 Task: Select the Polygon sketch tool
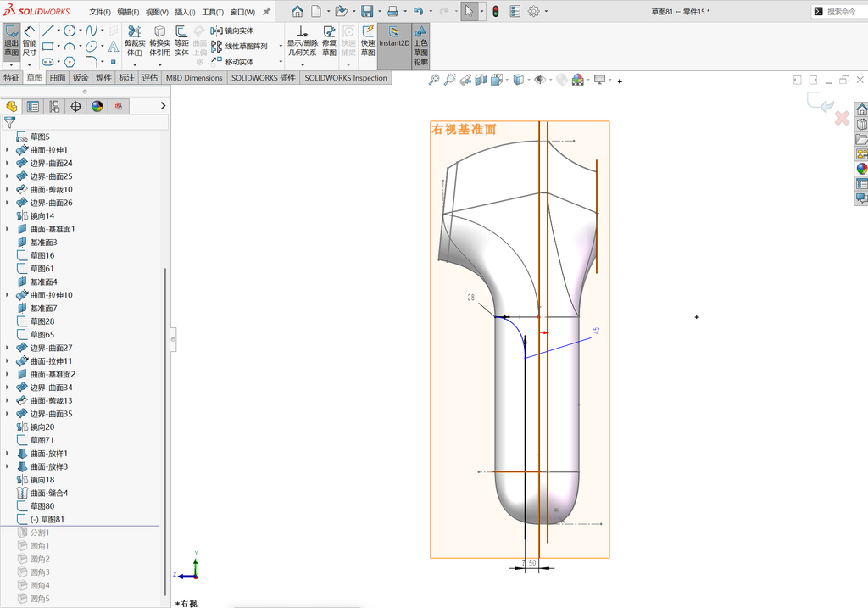70,61
